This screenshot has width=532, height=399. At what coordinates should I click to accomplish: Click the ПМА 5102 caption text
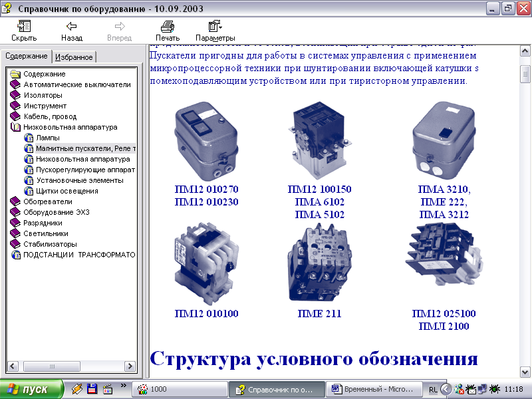pos(319,214)
